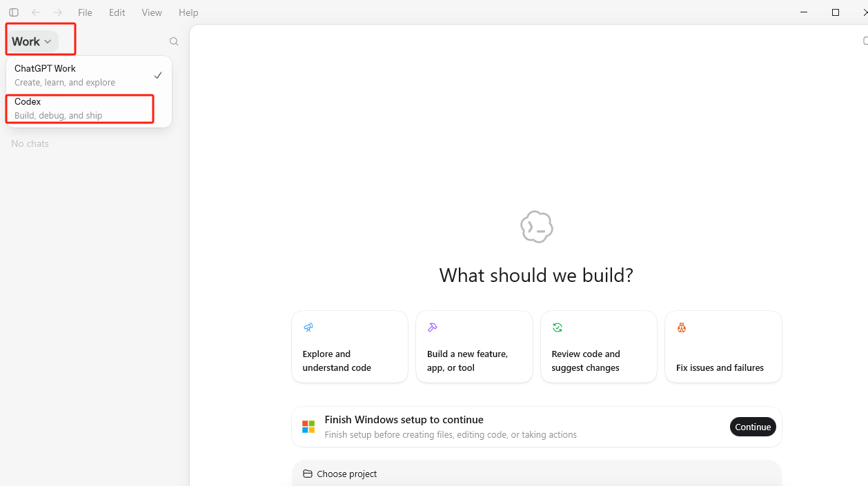Continue the Windows setup
Screen dimensions: 868x486
coord(753,427)
